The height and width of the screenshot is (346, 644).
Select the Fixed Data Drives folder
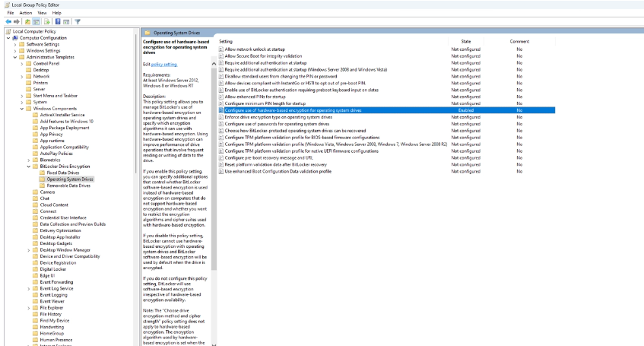[x=62, y=173]
